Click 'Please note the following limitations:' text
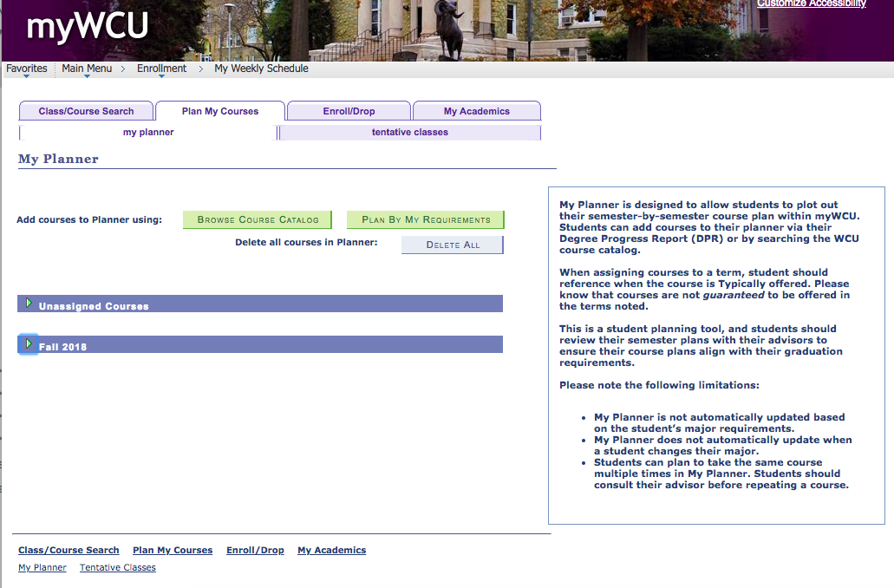Image resolution: width=894 pixels, height=588 pixels. [x=659, y=385]
